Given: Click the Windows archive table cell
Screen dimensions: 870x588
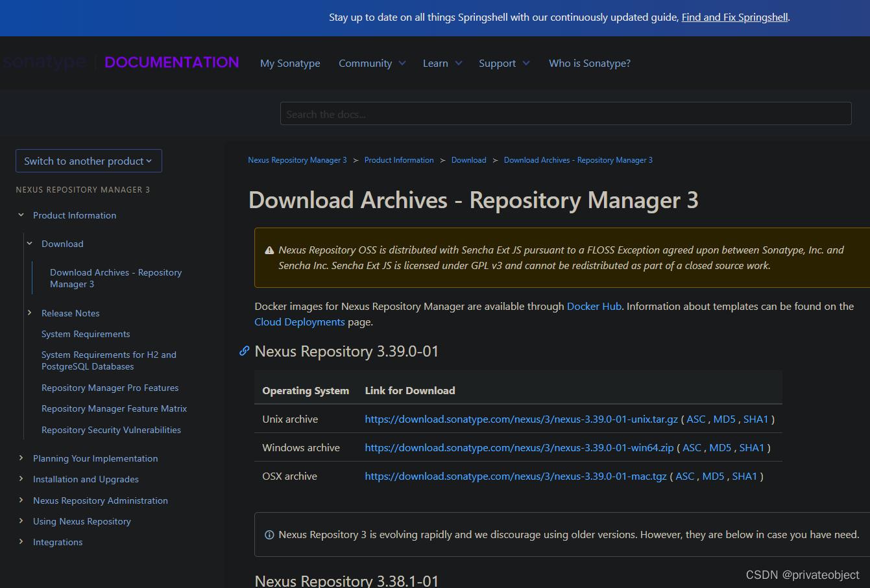Looking at the screenshot, I should [306, 448].
